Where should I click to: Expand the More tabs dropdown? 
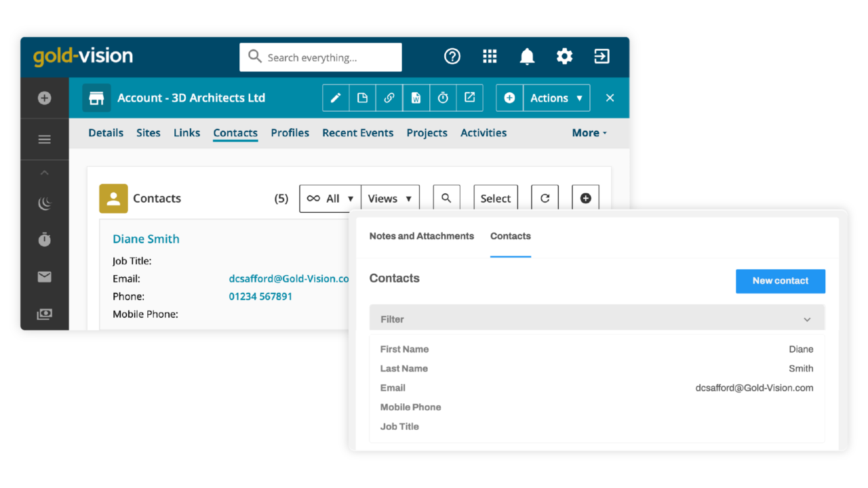[x=589, y=133]
